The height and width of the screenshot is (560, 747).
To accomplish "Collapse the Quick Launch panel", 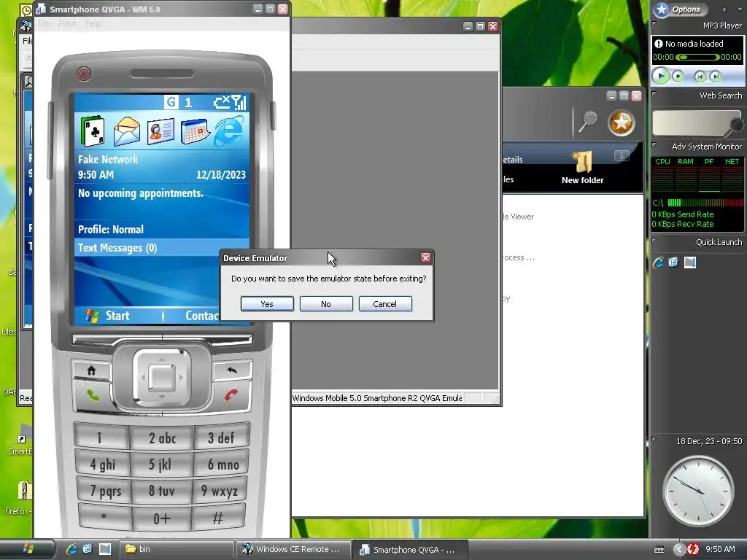I will pyautogui.click(x=654, y=241).
